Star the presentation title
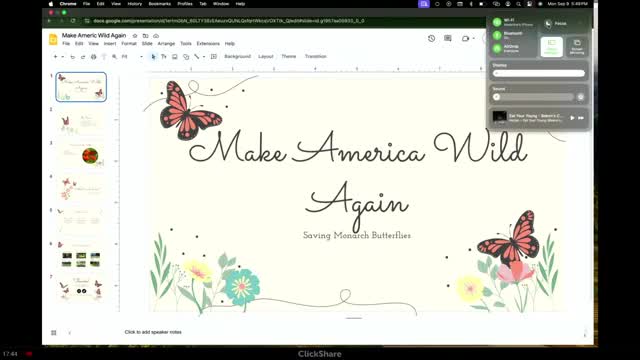 click(x=135, y=36)
